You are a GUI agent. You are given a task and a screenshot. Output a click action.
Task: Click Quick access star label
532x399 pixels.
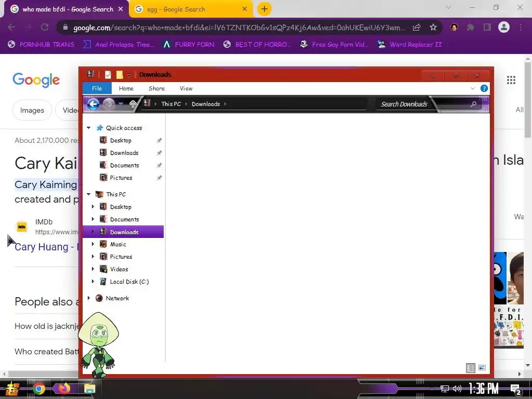[124, 128]
